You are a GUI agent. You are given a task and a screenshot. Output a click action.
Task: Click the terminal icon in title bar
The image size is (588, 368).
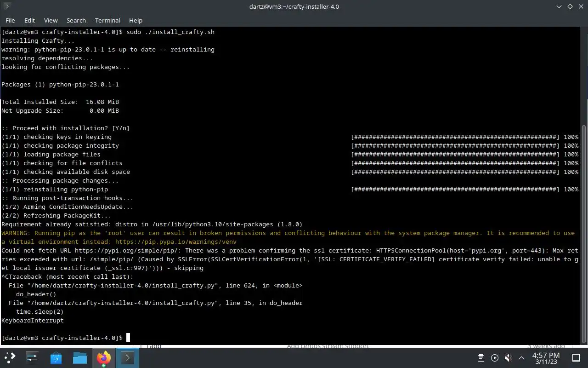(6, 6)
